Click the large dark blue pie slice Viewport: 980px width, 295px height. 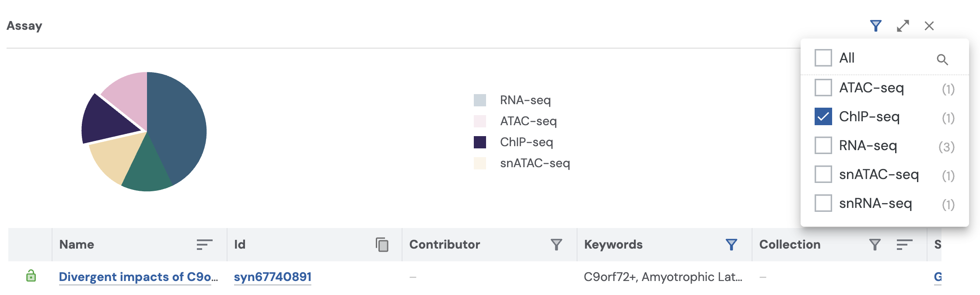coord(179,127)
